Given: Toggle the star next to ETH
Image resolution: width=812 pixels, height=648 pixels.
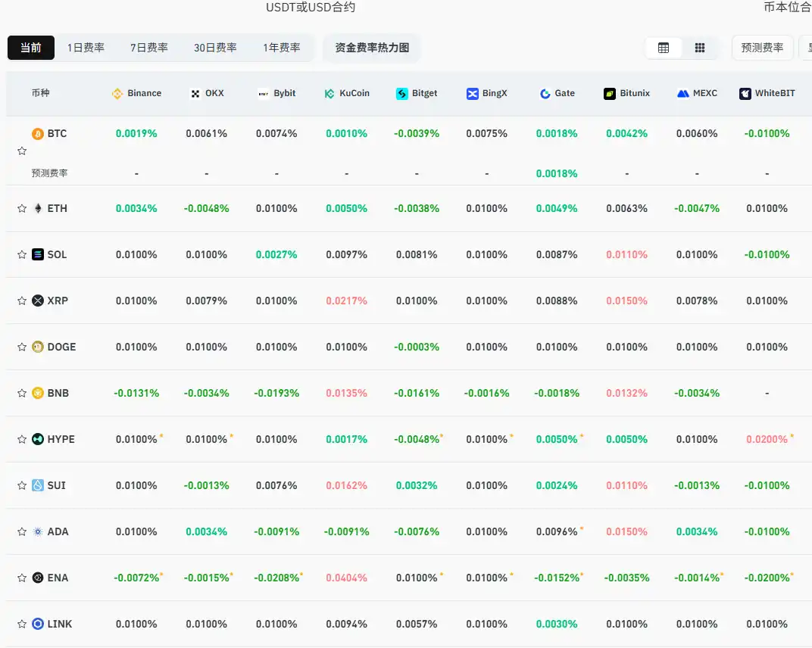Looking at the screenshot, I should point(22,209).
